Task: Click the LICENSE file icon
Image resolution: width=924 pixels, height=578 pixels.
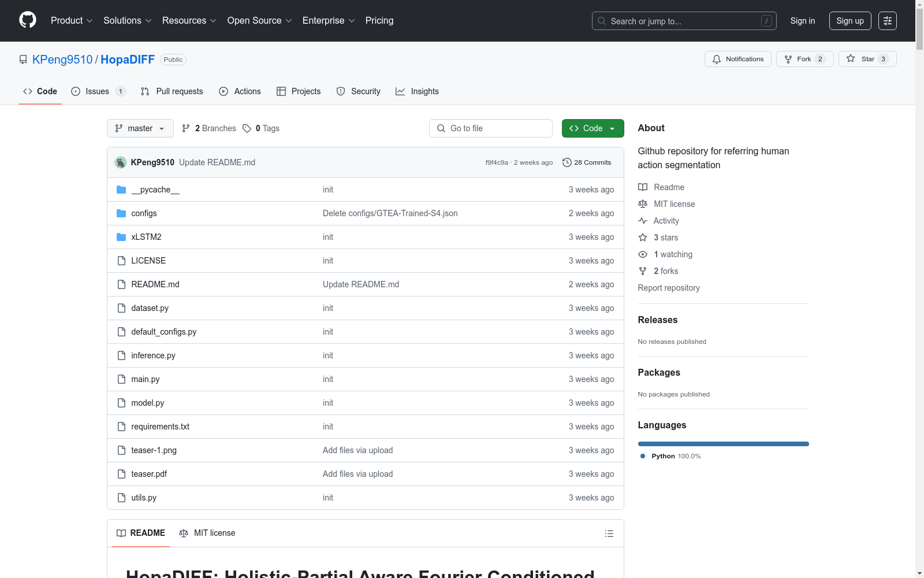Action: click(121, 261)
